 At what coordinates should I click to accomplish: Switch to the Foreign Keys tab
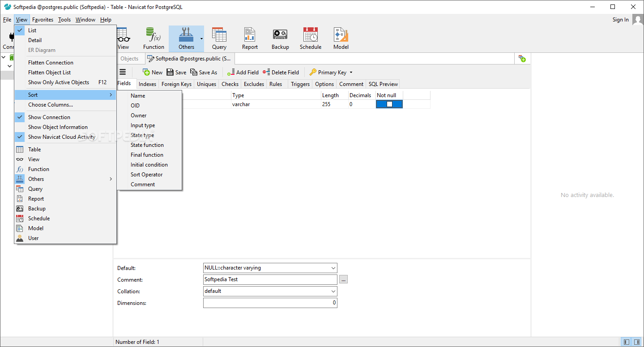pyautogui.click(x=176, y=84)
